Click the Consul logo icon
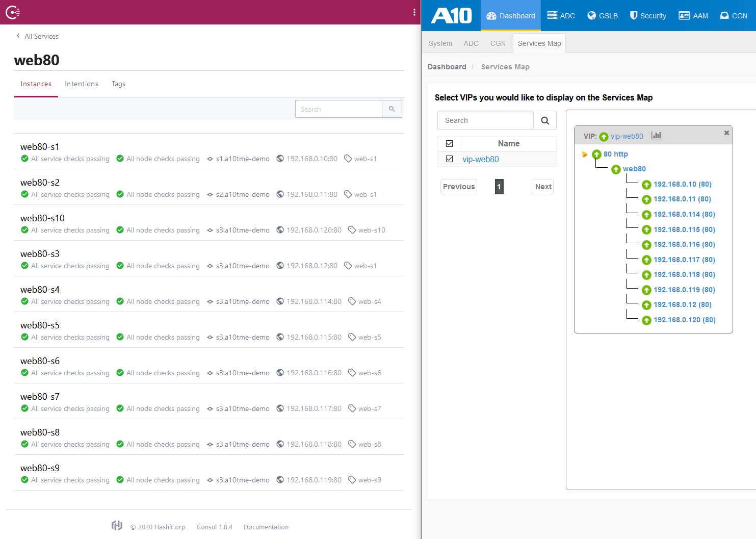This screenshot has height=539, width=756. coord(12,12)
